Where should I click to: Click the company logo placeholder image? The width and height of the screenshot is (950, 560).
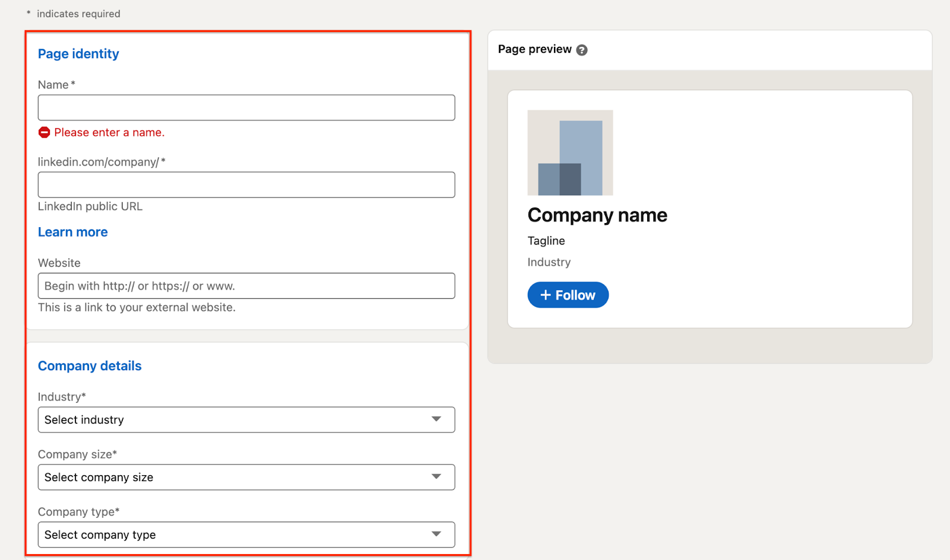[570, 152]
